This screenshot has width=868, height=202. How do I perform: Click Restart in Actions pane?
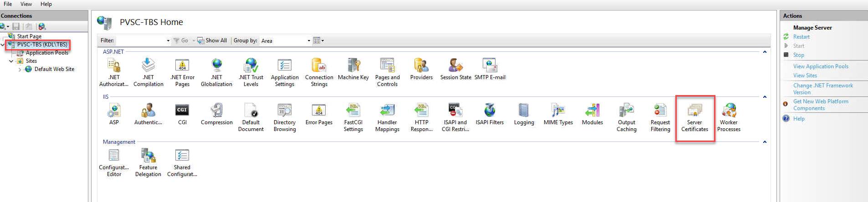click(801, 37)
